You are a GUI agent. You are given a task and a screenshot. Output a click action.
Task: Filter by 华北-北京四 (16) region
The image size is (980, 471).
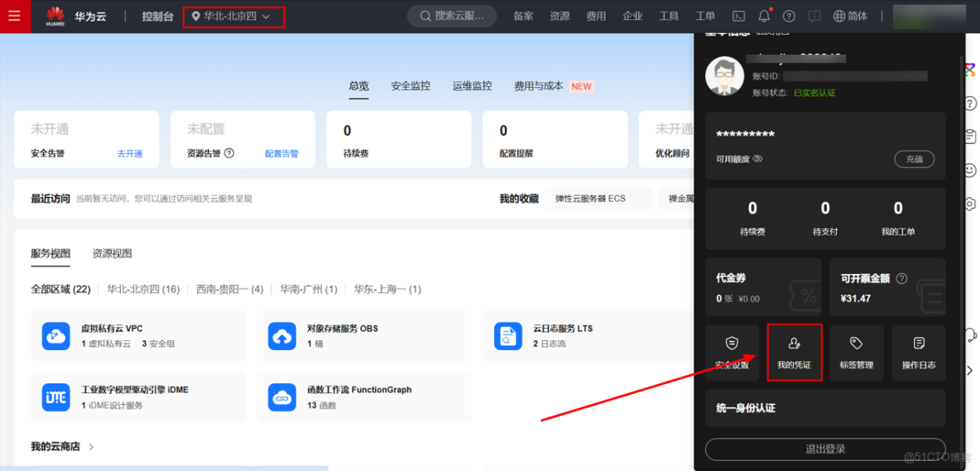tap(143, 289)
